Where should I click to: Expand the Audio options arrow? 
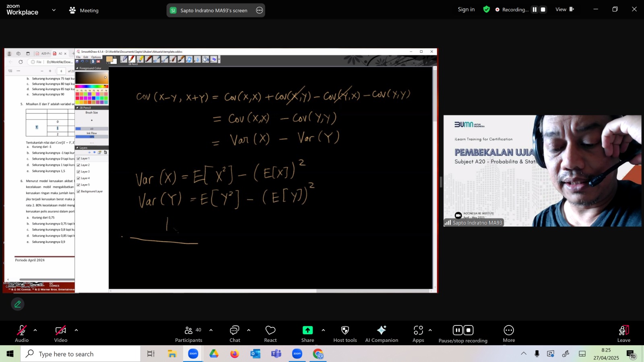coord(35,330)
